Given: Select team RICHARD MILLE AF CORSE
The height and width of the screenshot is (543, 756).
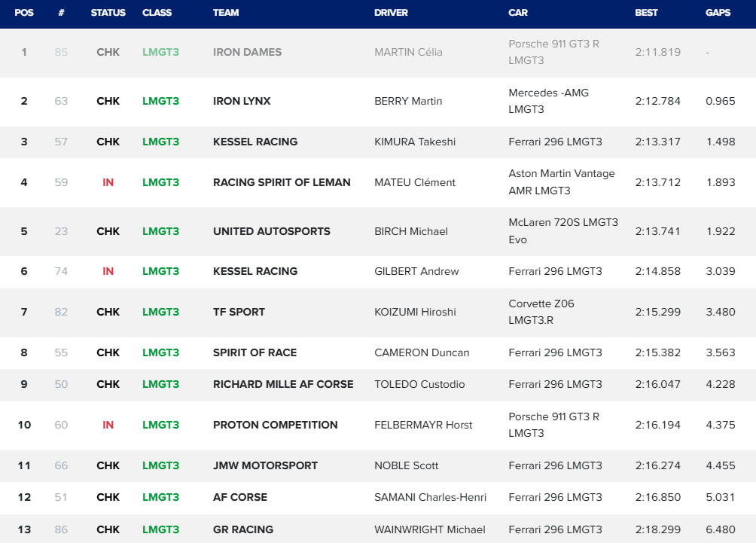Looking at the screenshot, I should [x=283, y=384].
